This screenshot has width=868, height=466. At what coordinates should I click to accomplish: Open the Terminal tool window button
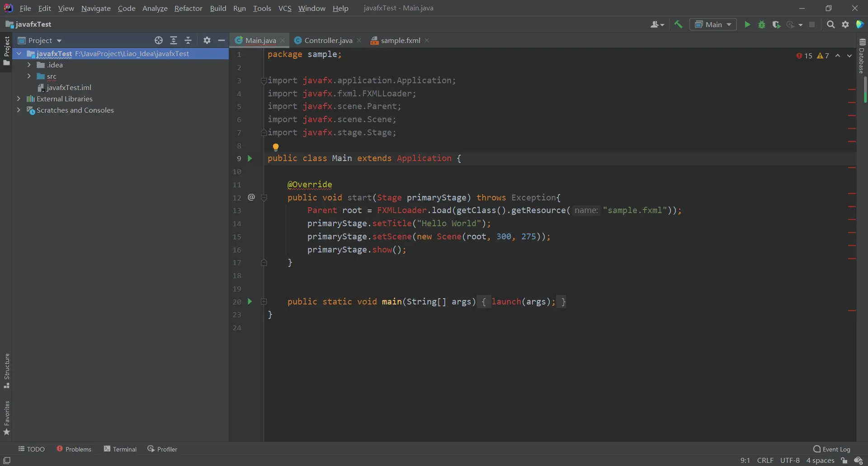pos(120,449)
